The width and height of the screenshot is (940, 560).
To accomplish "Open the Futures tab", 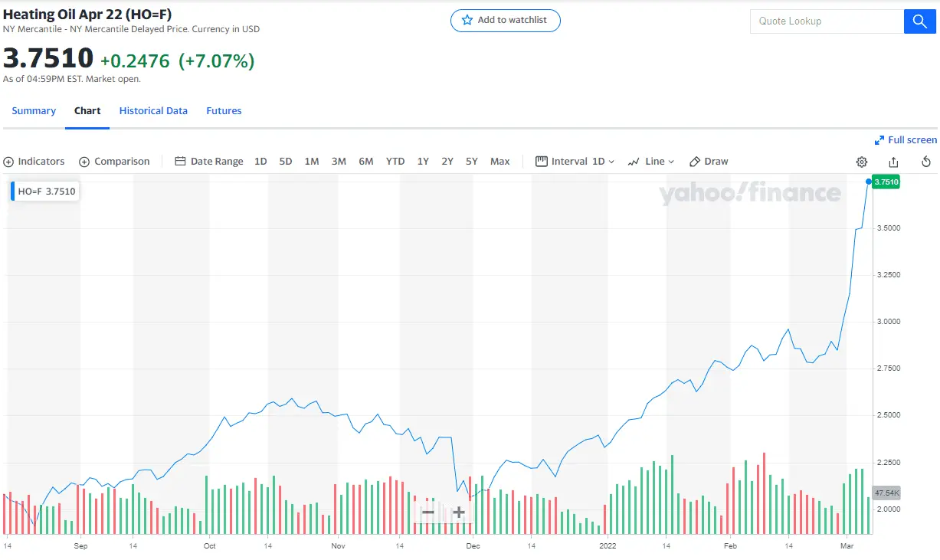I will [x=224, y=111].
